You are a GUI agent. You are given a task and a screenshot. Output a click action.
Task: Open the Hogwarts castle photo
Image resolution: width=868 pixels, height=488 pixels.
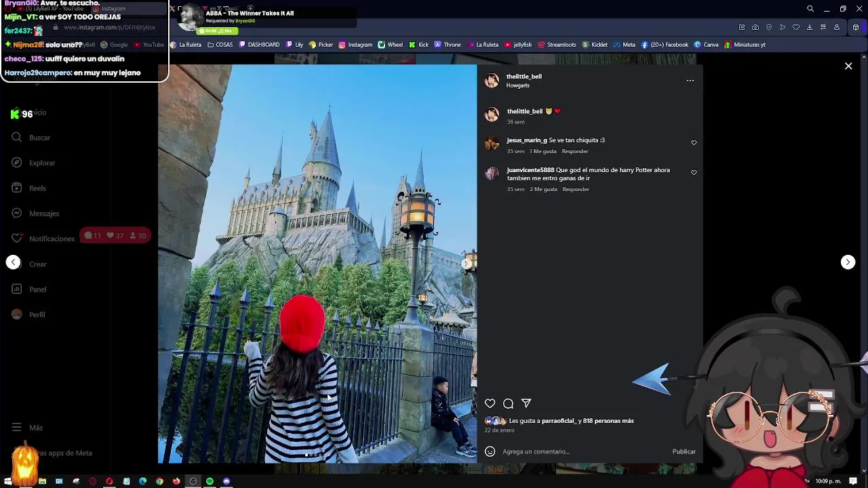coord(317,264)
